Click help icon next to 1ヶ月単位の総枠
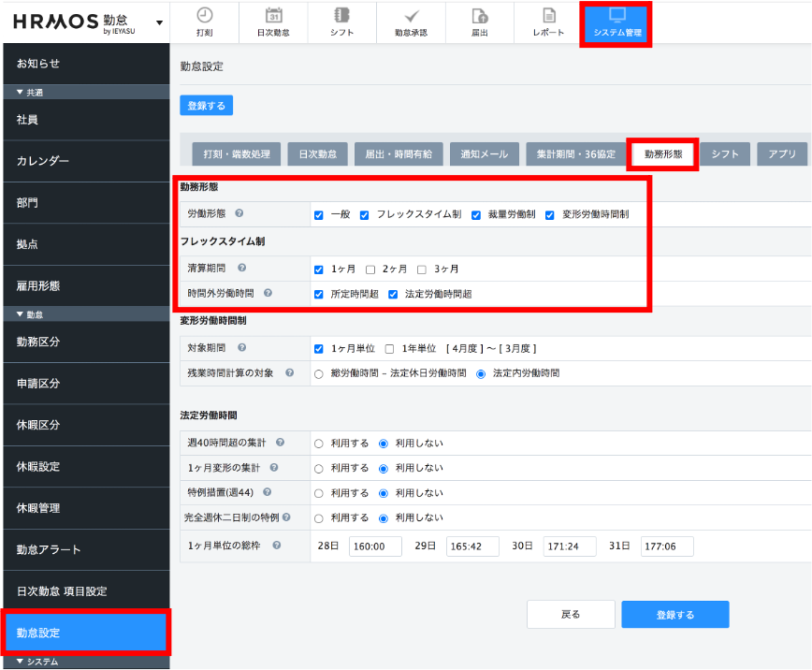812x670 pixels. coord(277,546)
